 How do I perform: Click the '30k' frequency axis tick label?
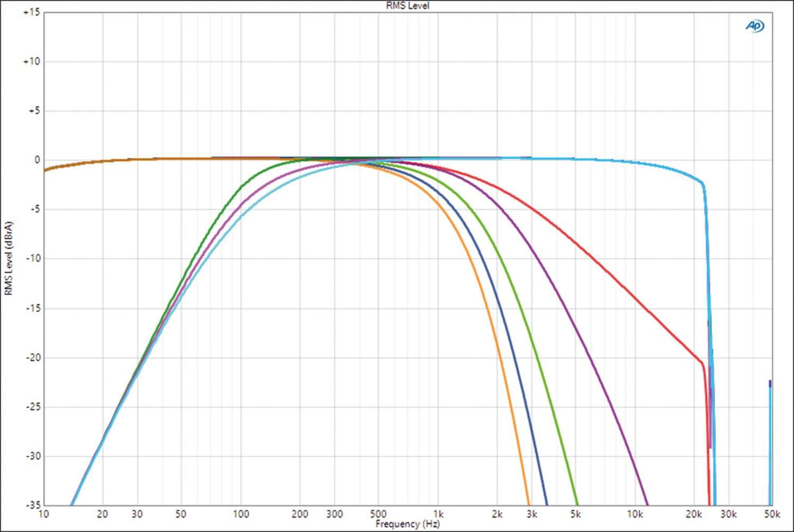point(729,514)
